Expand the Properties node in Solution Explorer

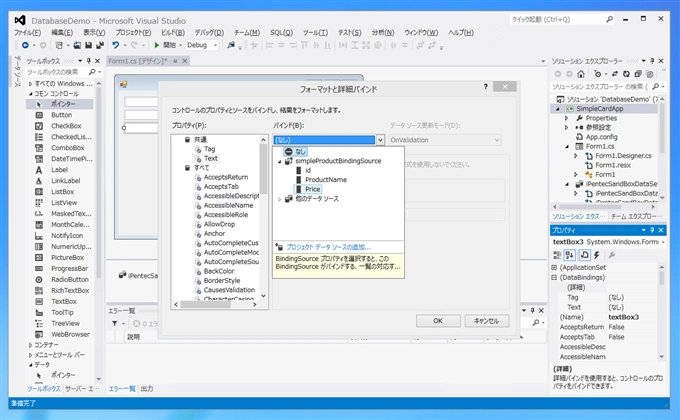[x=566, y=118]
